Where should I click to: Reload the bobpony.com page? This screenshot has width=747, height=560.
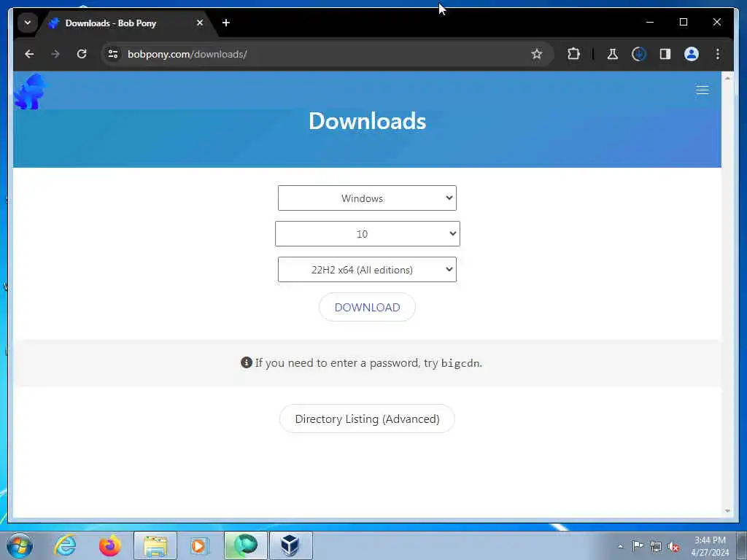(x=82, y=54)
